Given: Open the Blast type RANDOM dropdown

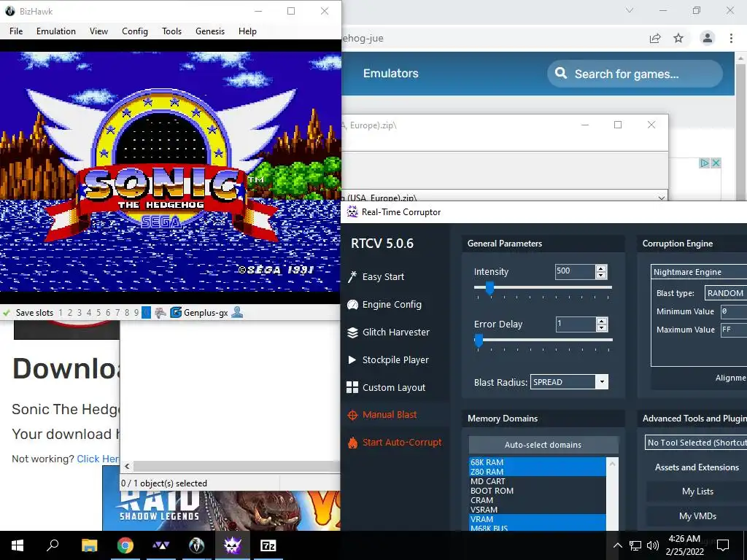Looking at the screenshot, I should pos(726,293).
